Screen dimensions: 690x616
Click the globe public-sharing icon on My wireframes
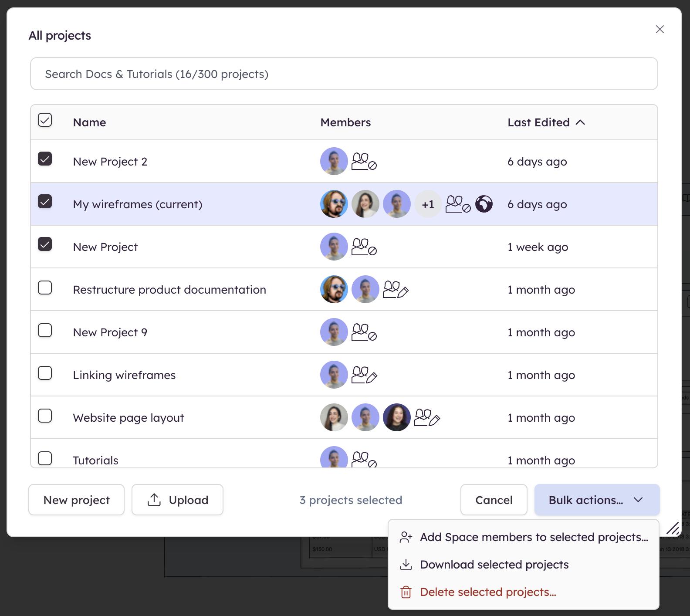click(x=484, y=204)
